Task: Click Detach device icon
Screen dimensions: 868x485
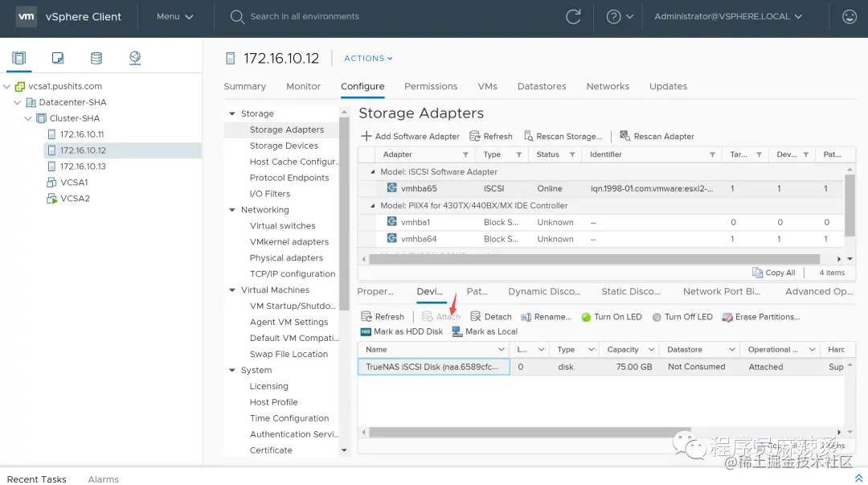Action: [x=476, y=317]
